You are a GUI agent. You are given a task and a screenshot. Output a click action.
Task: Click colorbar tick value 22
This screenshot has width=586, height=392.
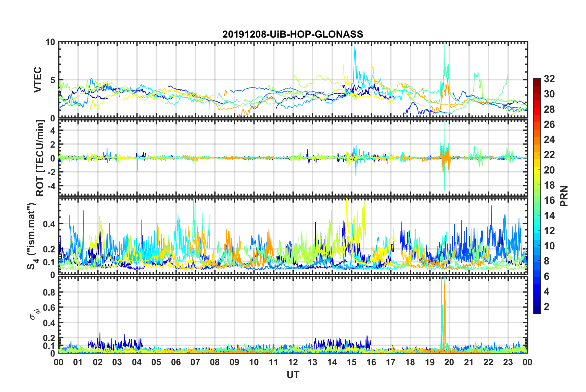[x=549, y=155]
